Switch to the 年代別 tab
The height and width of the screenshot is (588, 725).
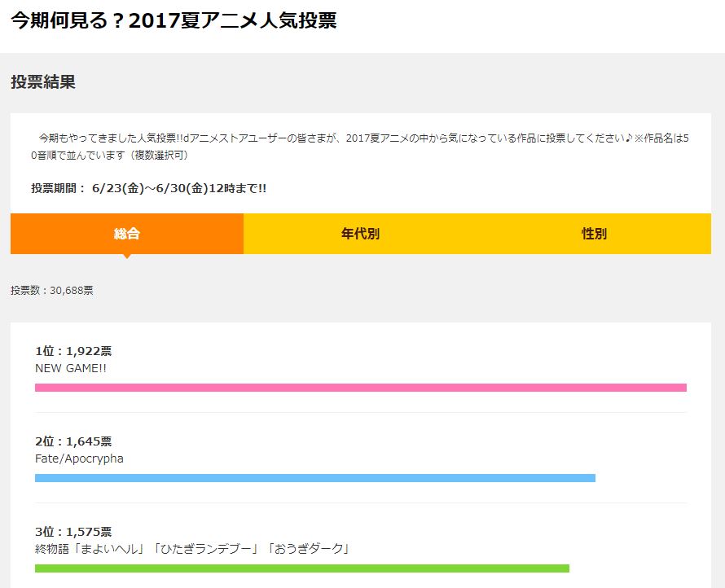(x=360, y=234)
